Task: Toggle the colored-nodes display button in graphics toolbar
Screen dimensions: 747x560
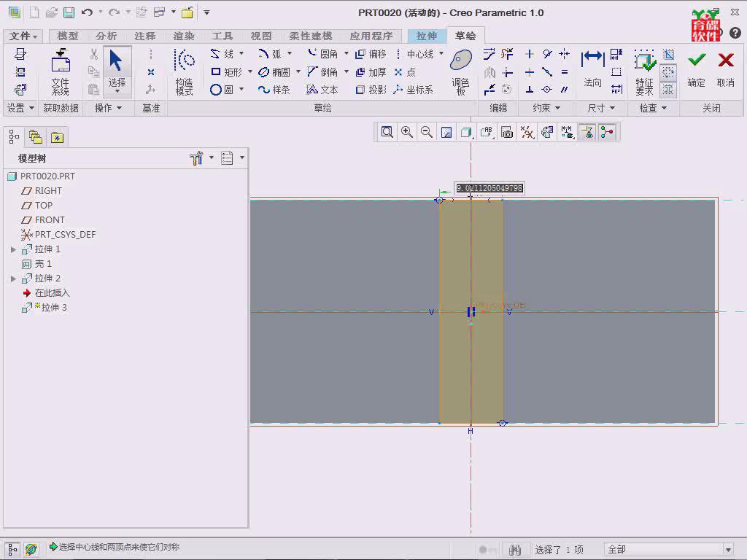Action: click(607, 132)
